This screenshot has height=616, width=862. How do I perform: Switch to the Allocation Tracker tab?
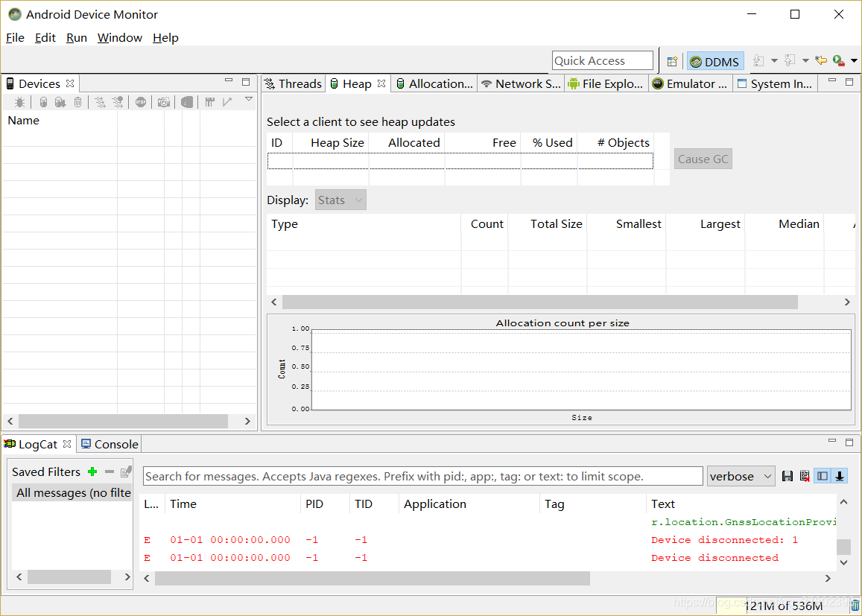434,83
